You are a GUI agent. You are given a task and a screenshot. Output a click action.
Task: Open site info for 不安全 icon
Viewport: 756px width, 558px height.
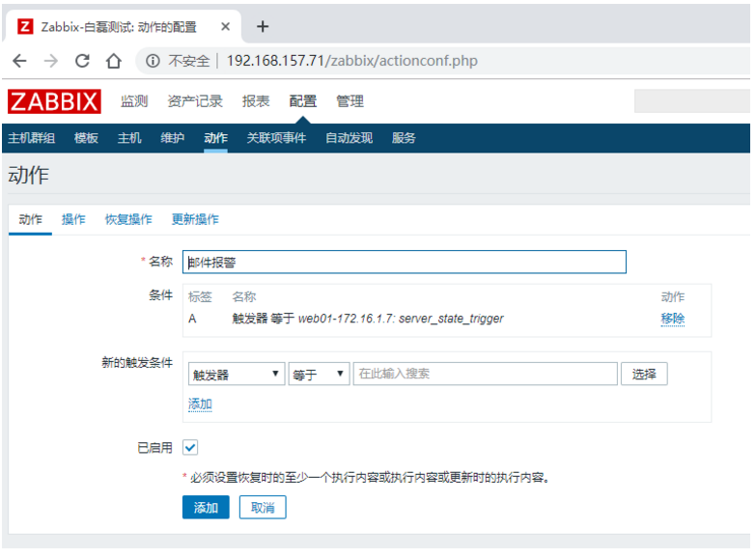(x=153, y=61)
